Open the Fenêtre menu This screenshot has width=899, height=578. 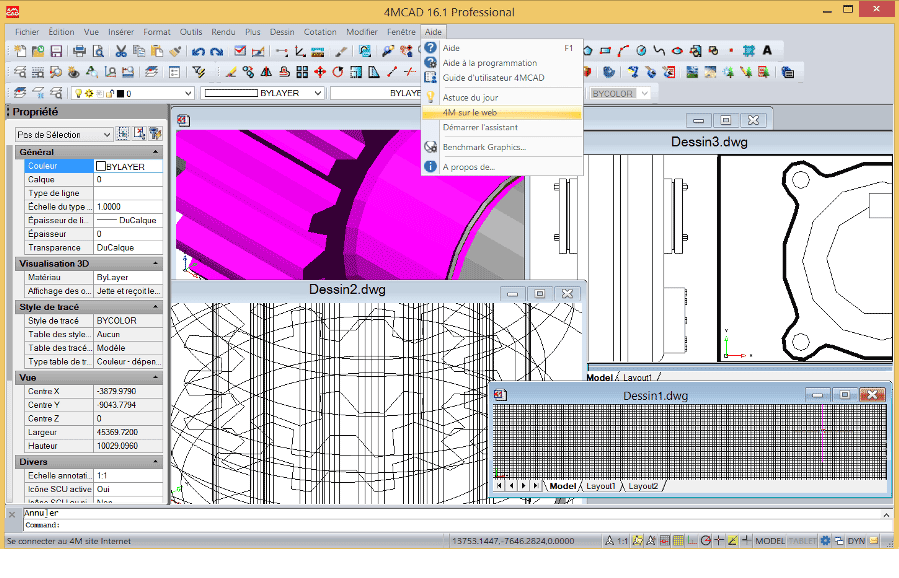401,32
